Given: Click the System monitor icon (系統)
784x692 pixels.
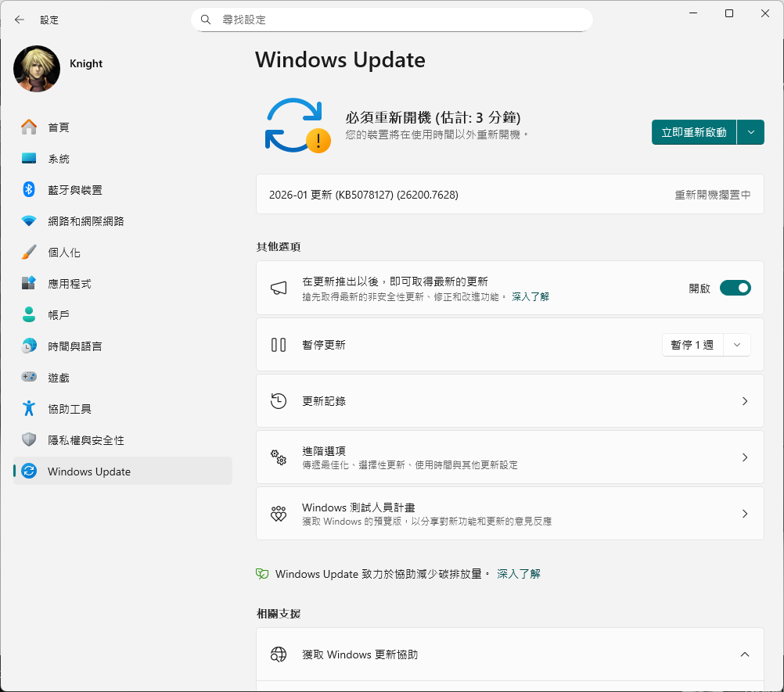Looking at the screenshot, I should 29,159.
